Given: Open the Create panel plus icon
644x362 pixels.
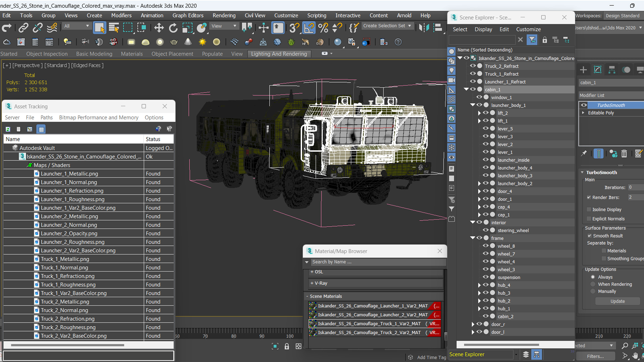Looking at the screenshot, I should coord(583,70).
